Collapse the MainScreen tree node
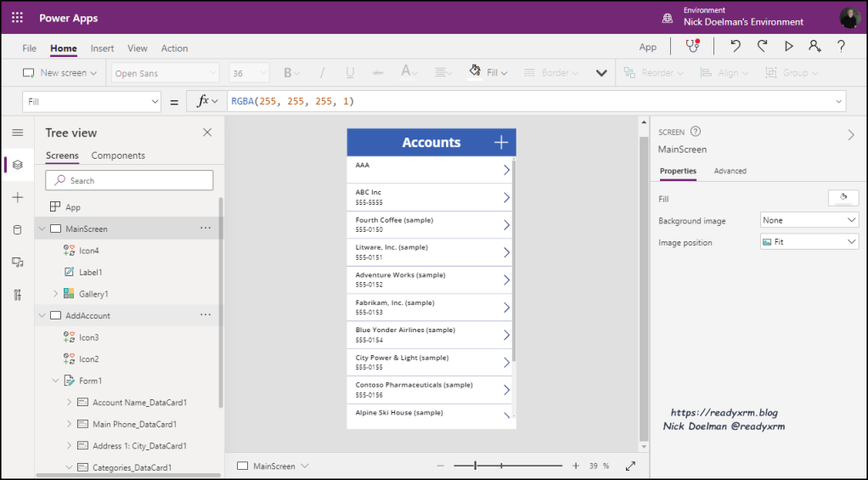The height and width of the screenshot is (480, 868). [x=42, y=229]
